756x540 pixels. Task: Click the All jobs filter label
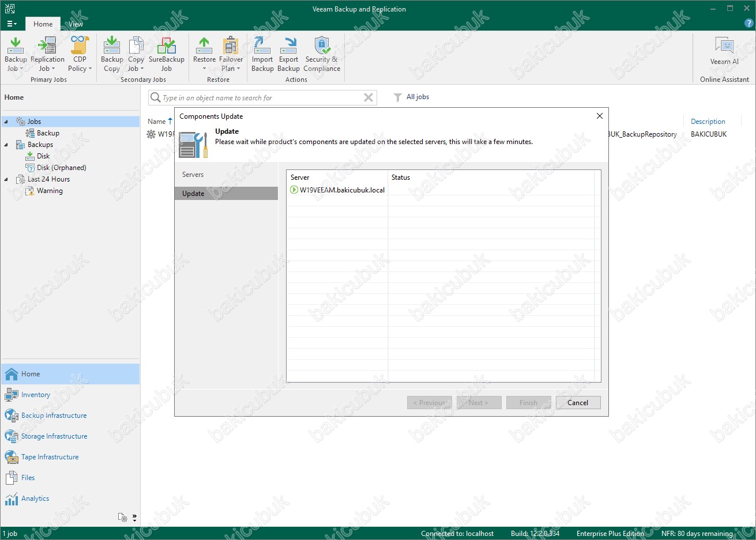pyautogui.click(x=418, y=97)
